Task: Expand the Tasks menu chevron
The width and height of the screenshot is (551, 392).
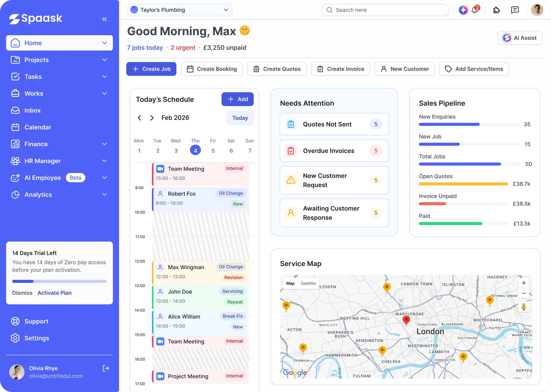Action: 104,77
